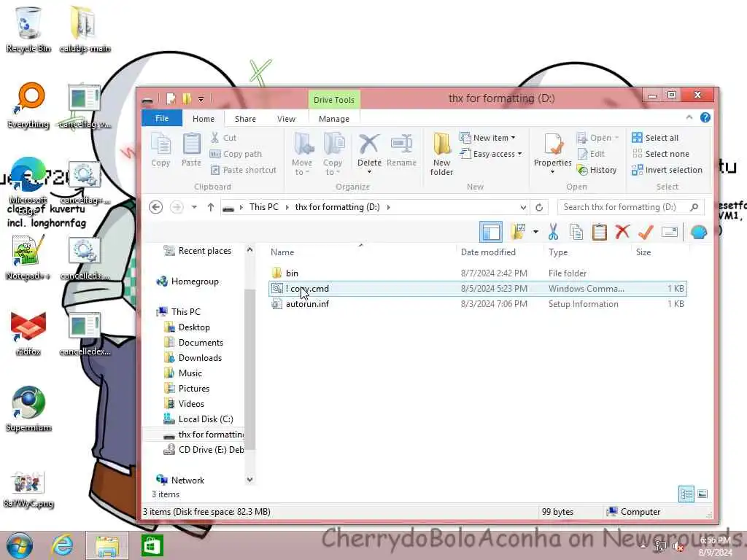747x560 pixels.
Task: Select Downloads in the navigation pane
Action: tap(200, 357)
